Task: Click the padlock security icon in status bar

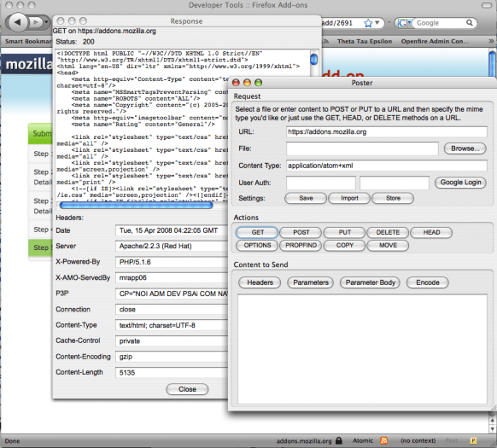Action: click(x=339, y=440)
